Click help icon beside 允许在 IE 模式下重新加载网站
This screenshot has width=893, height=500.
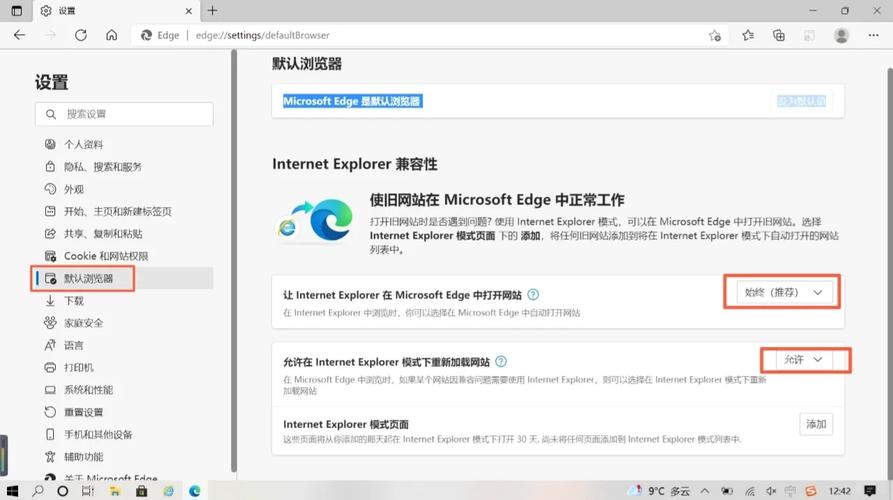tap(501, 361)
